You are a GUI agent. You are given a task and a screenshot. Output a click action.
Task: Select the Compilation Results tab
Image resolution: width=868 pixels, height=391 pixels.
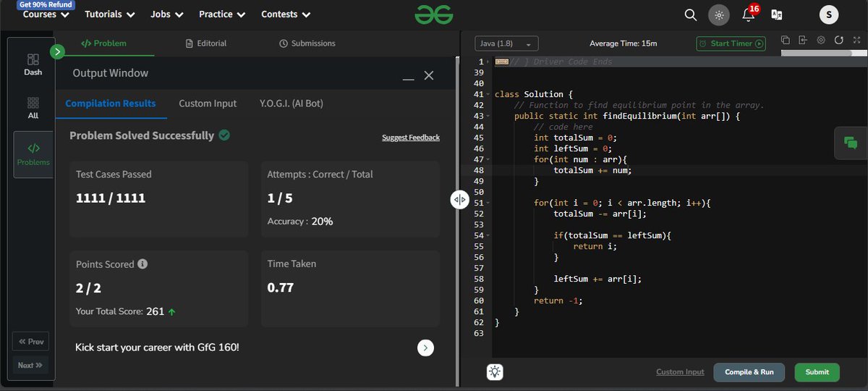click(111, 104)
